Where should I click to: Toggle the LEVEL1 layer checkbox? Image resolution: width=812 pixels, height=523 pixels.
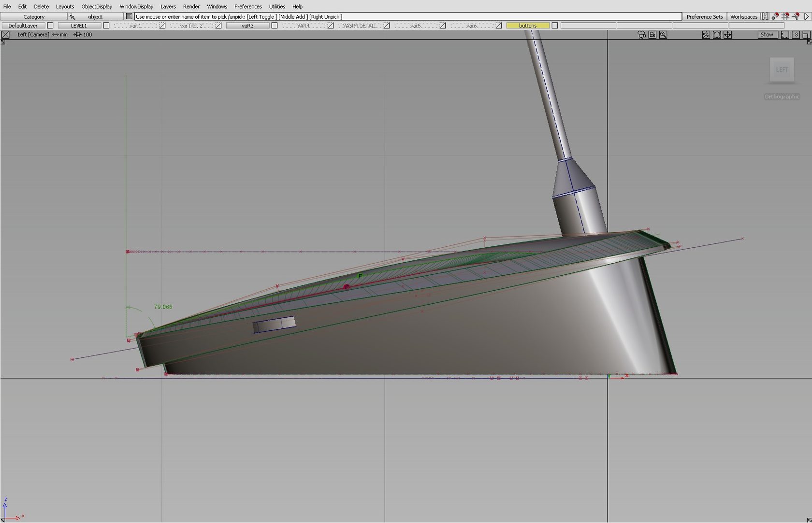(x=106, y=26)
